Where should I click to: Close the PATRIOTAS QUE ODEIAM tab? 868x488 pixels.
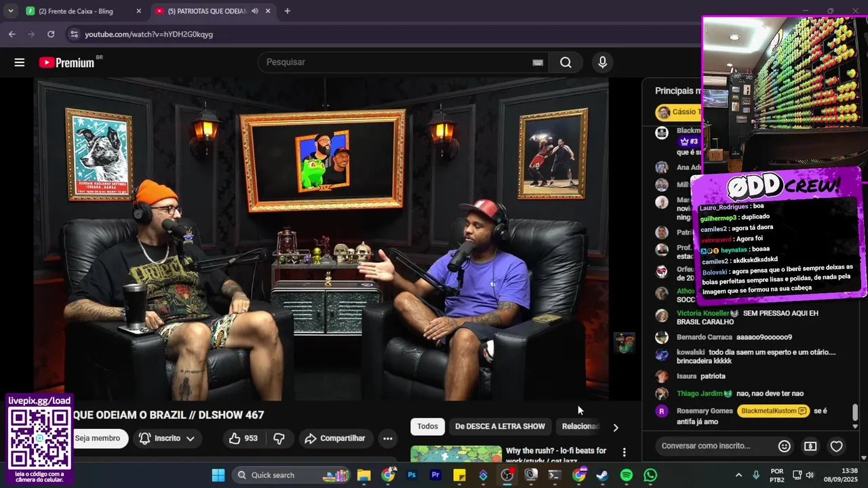click(x=268, y=11)
